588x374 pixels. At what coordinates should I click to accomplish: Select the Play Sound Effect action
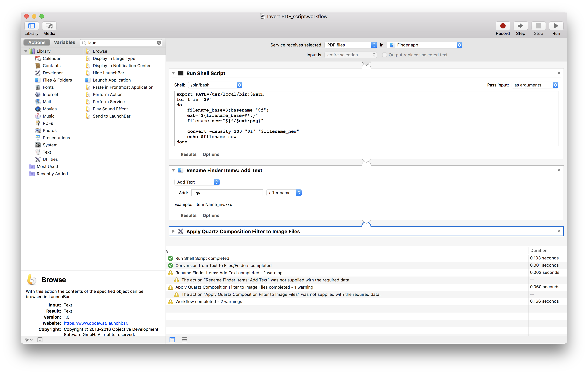pos(110,109)
